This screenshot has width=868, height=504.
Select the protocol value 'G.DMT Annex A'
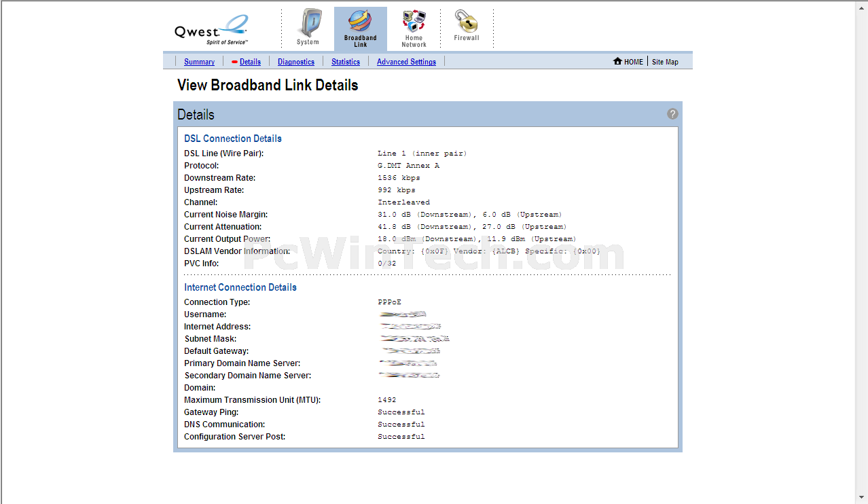pyautogui.click(x=408, y=166)
